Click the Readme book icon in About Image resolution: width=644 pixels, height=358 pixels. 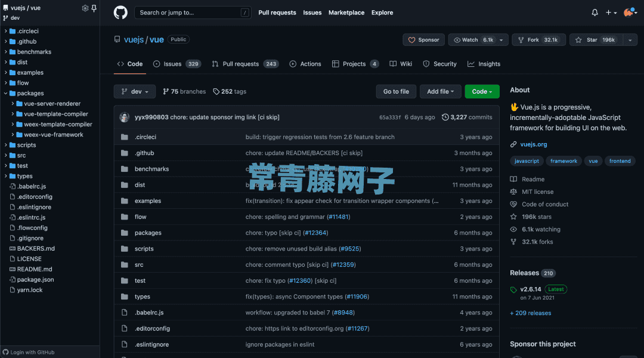tap(513, 179)
